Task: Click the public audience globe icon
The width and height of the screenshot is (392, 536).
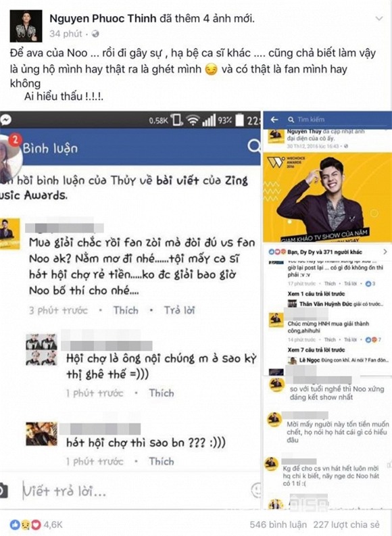Action: 95,34
